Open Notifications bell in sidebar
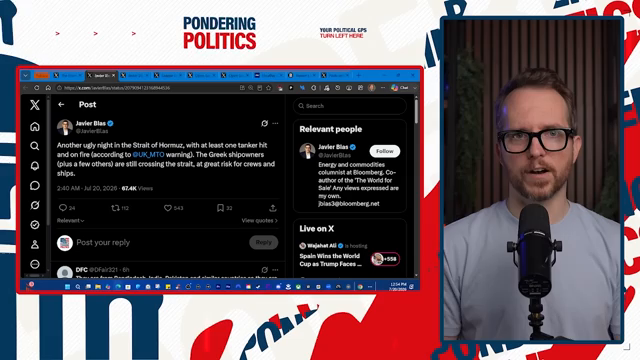Screen dimensions: 640x360 pos(35,166)
